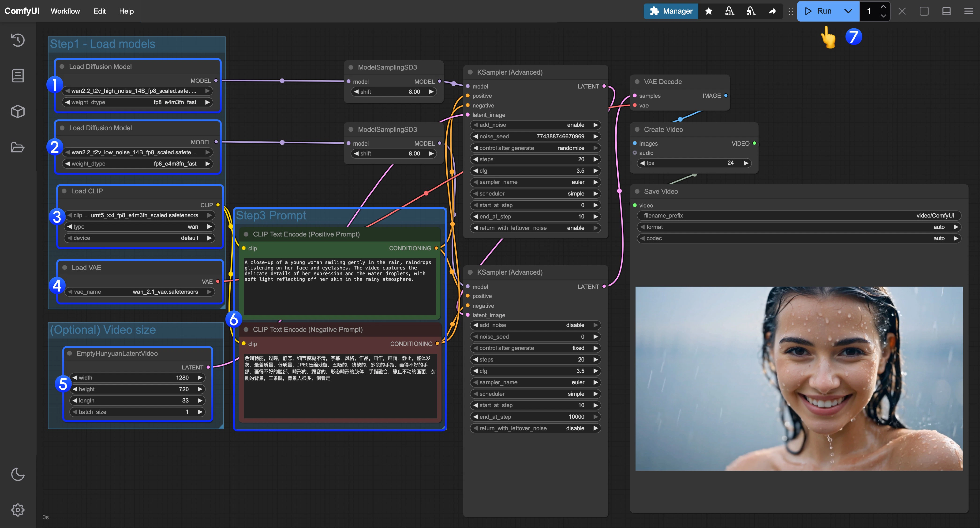
Task: Open the settings gear icon
Action: pos(18,509)
